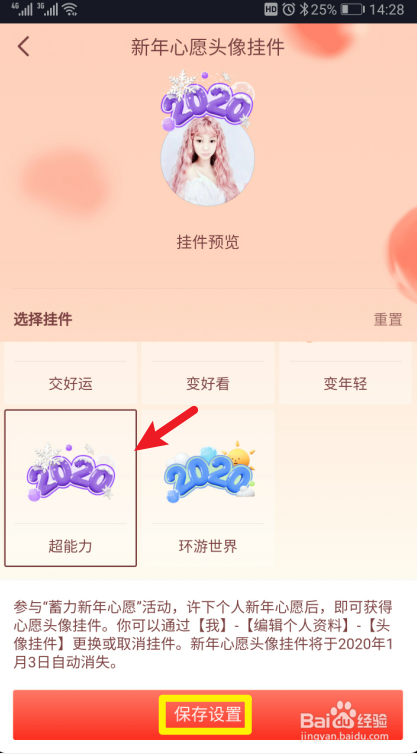Tap the Wi-Fi icon in status bar

(70, 9)
